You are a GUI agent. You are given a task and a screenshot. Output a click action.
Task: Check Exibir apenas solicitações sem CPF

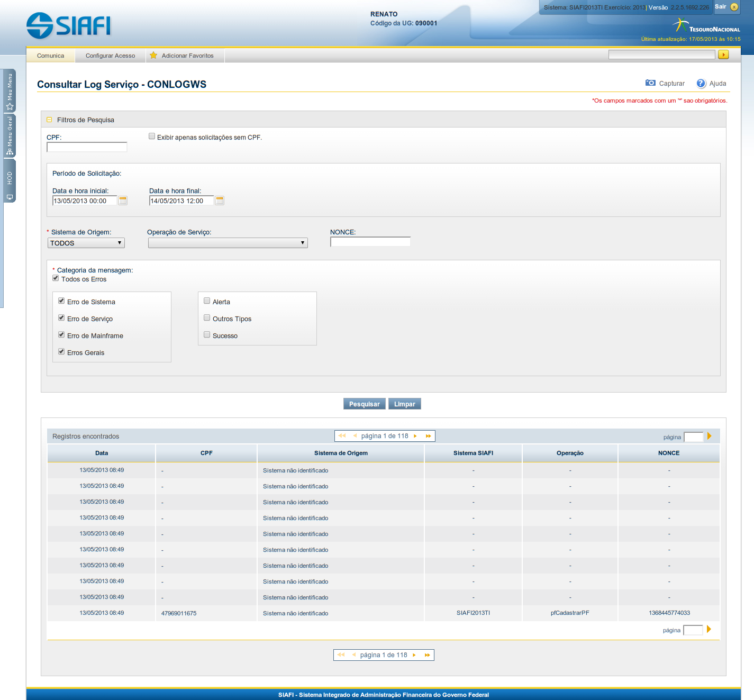152,137
